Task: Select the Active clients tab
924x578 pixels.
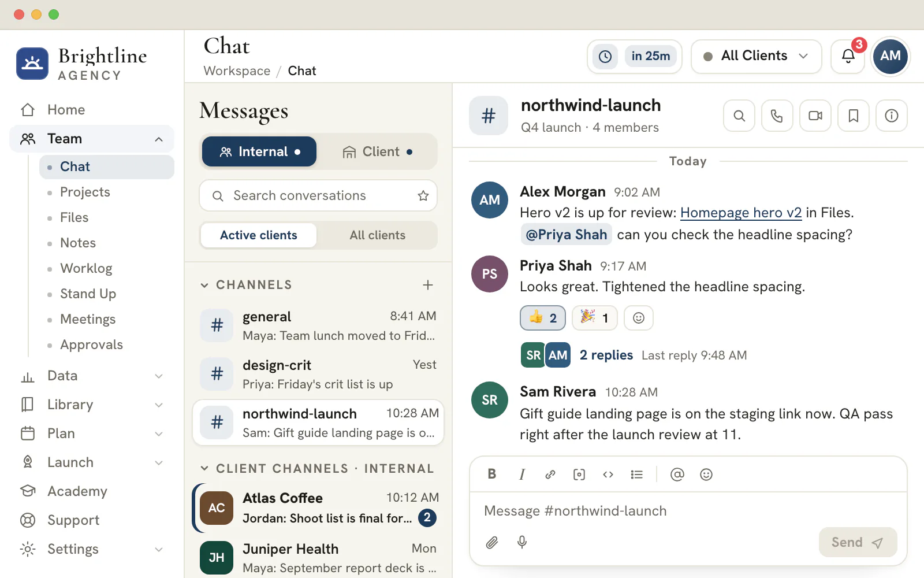Action: click(259, 235)
